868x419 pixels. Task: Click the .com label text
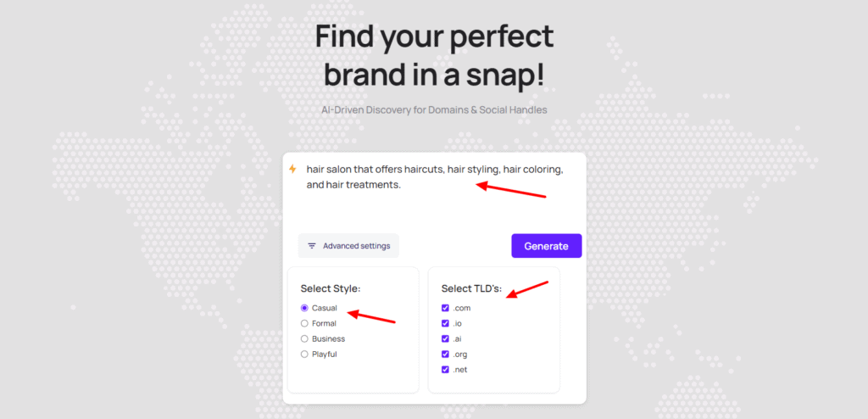click(x=462, y=308)
